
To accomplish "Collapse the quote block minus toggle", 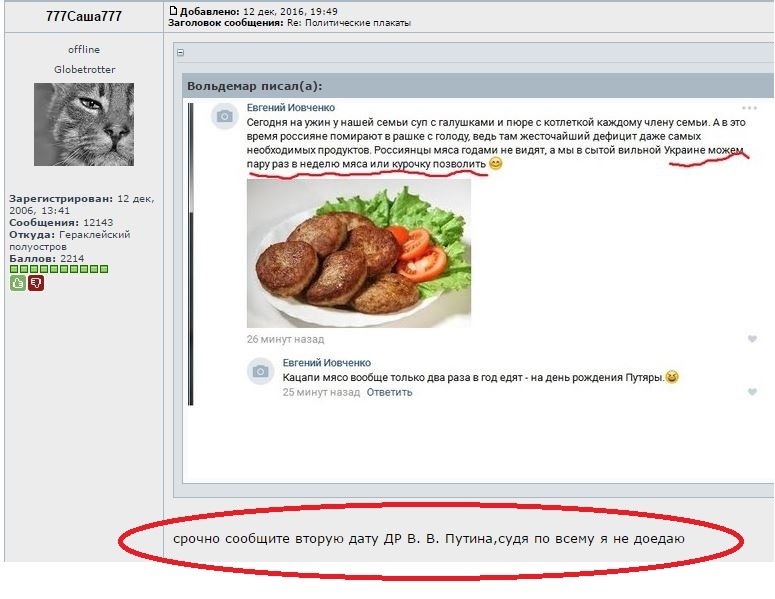I will click(180, 52).
